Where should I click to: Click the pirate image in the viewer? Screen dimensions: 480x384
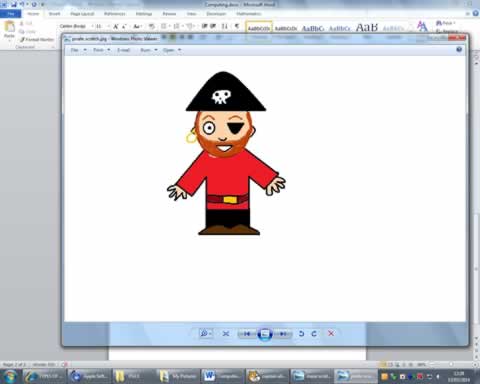tap(226, 153)
